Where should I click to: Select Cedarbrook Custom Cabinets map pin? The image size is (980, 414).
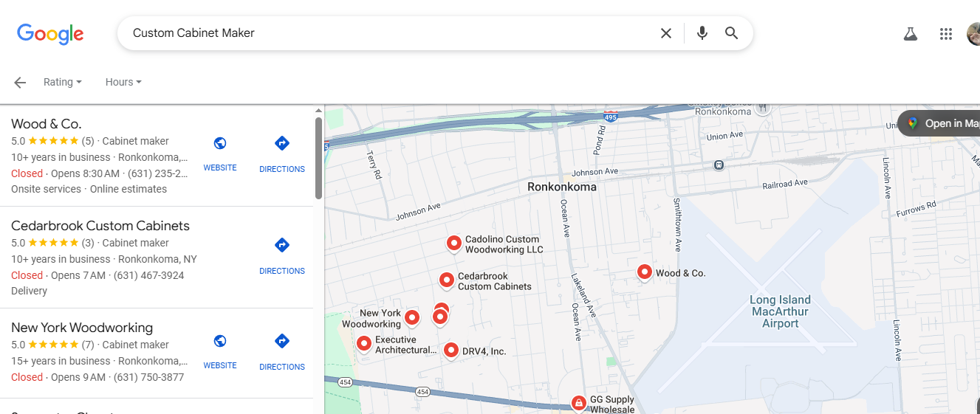446,280
